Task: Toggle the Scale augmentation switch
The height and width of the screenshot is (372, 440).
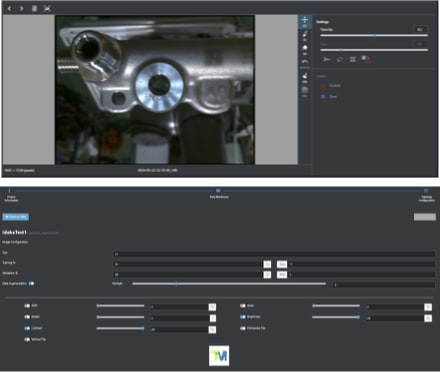Action: [x=243, y=306]
